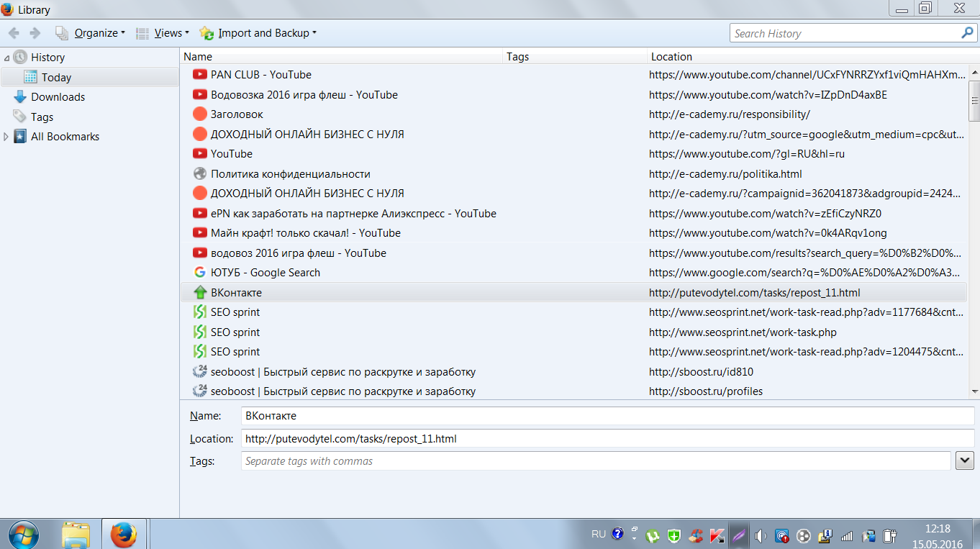980x549 pixels.
Task: Open the network signal bars tray icon
Action: tap(848, 535)
